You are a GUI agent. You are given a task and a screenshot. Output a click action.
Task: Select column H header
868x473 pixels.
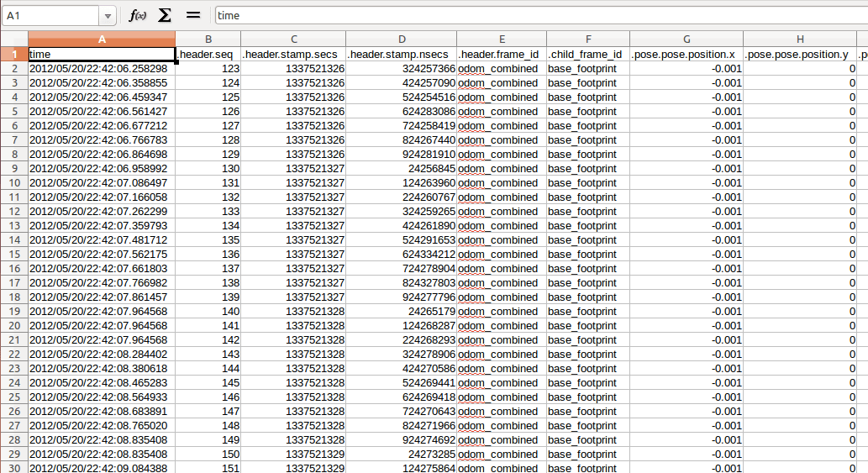[800, 39]
